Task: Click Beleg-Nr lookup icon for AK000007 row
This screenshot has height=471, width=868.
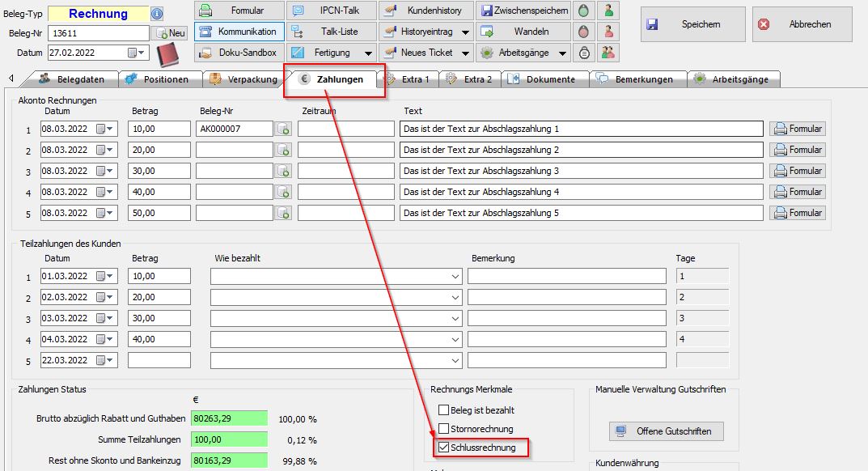Action: tap(283, 129)
